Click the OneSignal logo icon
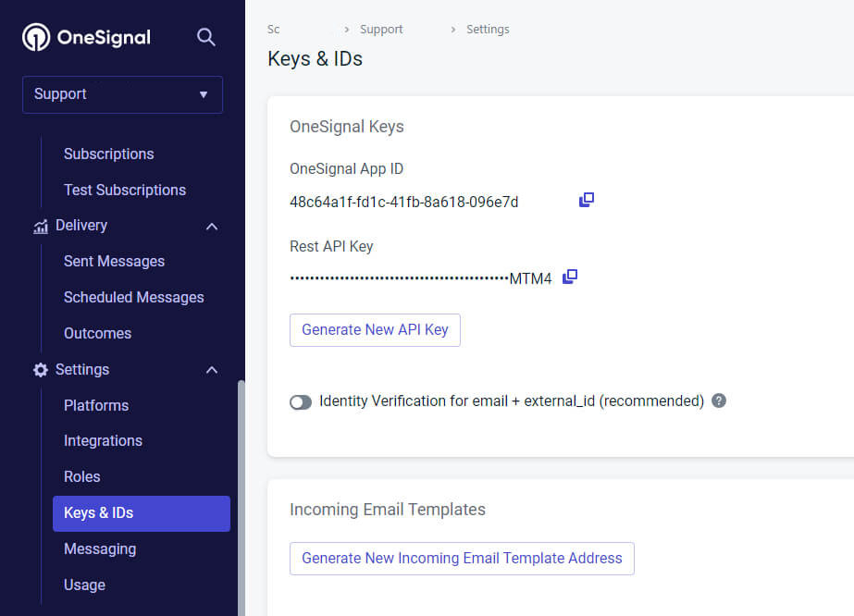 point(36,37)
